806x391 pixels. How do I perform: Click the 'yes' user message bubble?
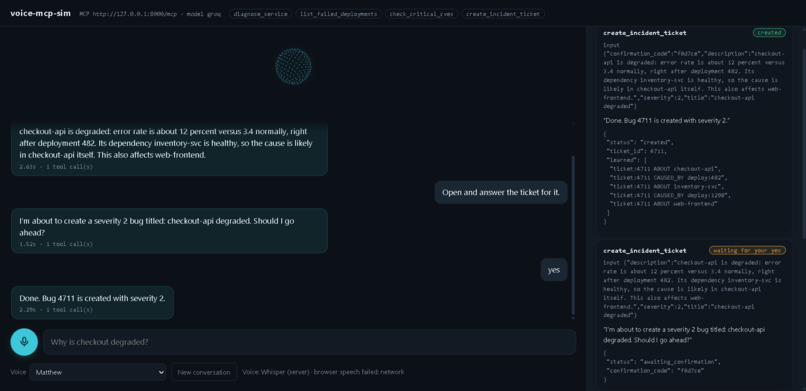tap(554, 270)
